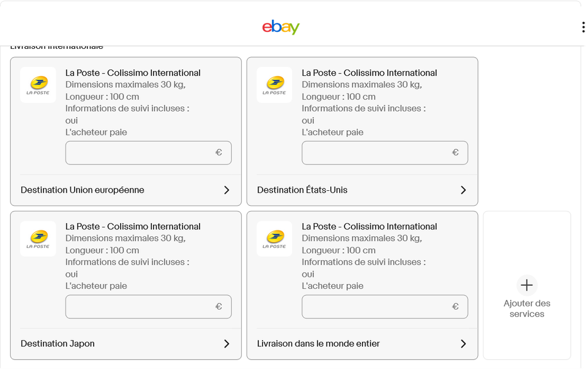Click La Poste logo in Union européenne card
Viewport: 588px width, 370px height.
pyautogui.click(x=38, y=85)
